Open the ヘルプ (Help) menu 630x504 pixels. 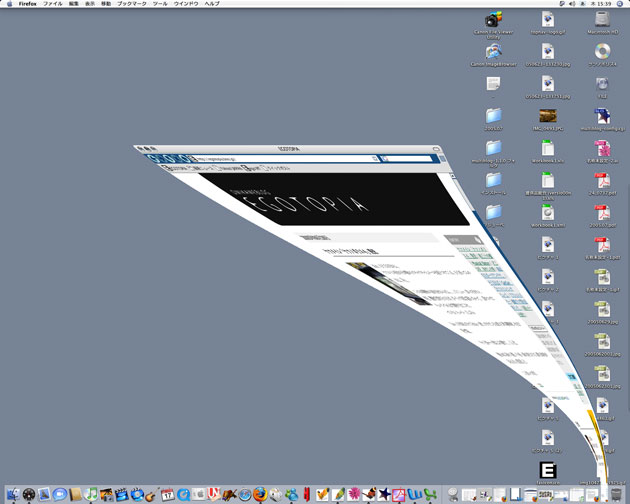click(x=212, y=4)
